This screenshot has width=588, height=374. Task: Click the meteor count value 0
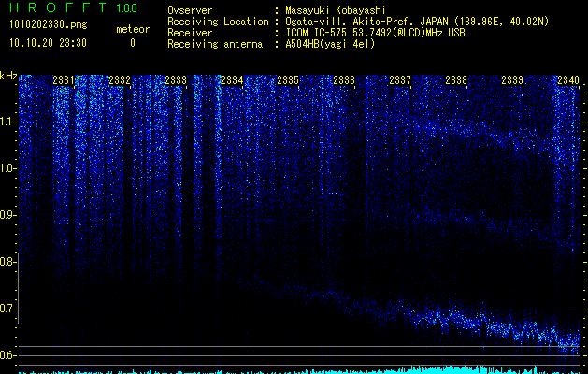133,43
